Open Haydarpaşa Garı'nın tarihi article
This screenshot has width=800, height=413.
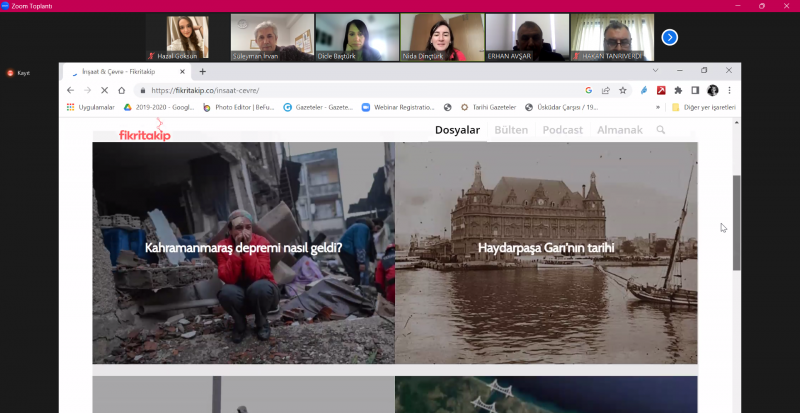click(x=546, y=247)
